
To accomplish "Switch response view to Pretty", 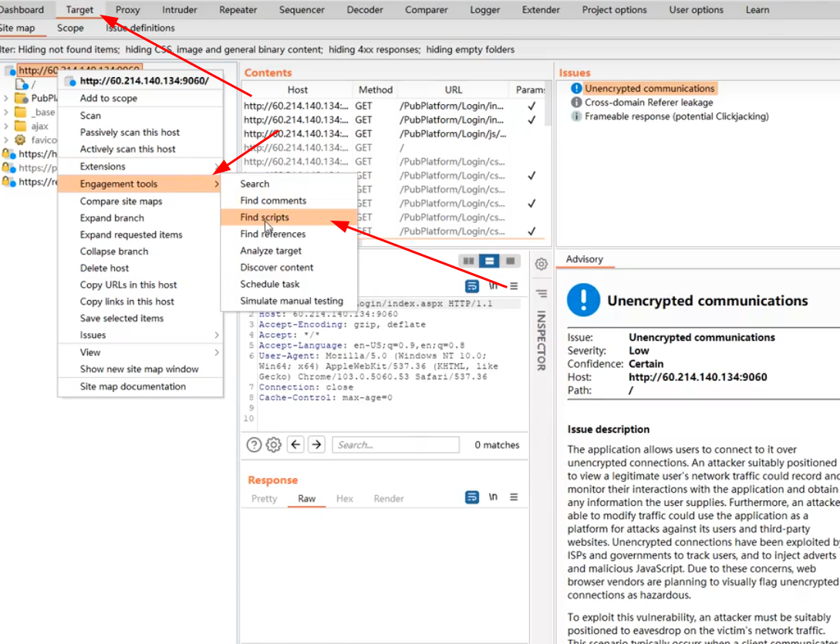I will (264, 498).
